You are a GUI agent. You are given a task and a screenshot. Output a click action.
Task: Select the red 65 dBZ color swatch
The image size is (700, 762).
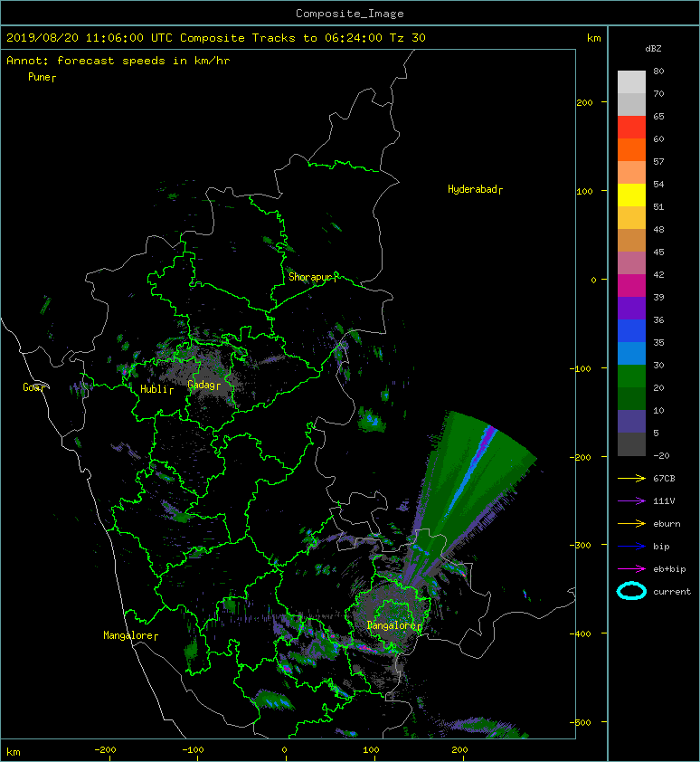pyautogui.click(x=631, y=127)
